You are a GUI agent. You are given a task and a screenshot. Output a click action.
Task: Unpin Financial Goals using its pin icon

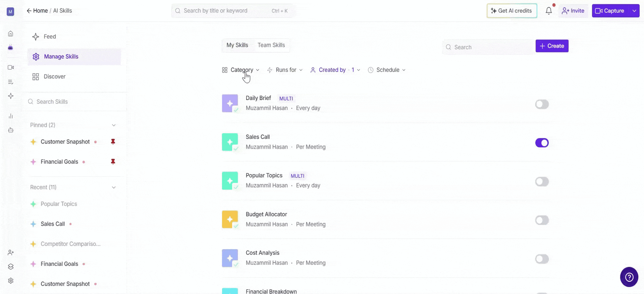coord(113,162)
